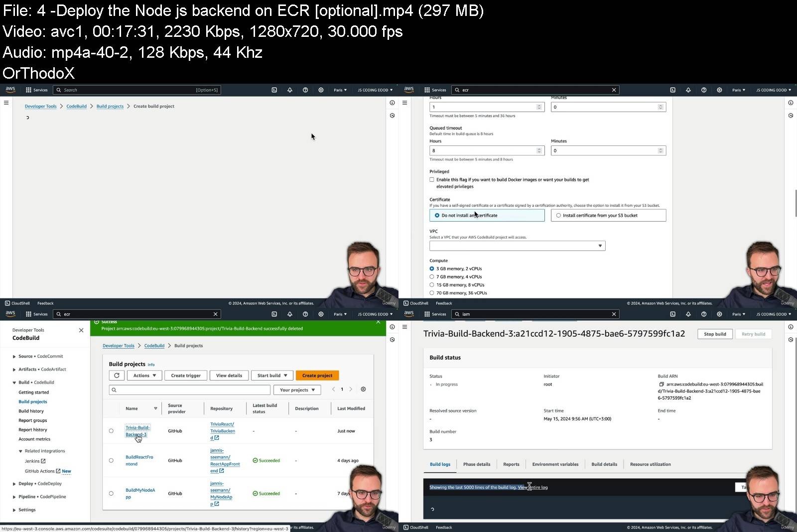Open settings gear in top-right form frame

719,90
